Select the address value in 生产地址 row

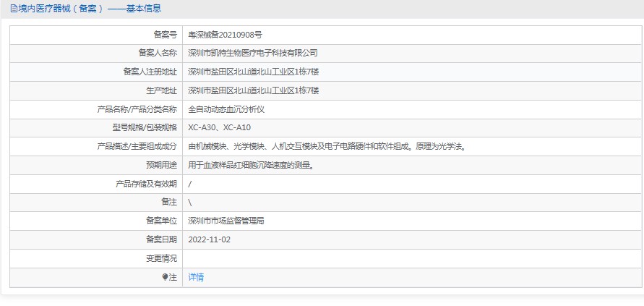[254, 91]
